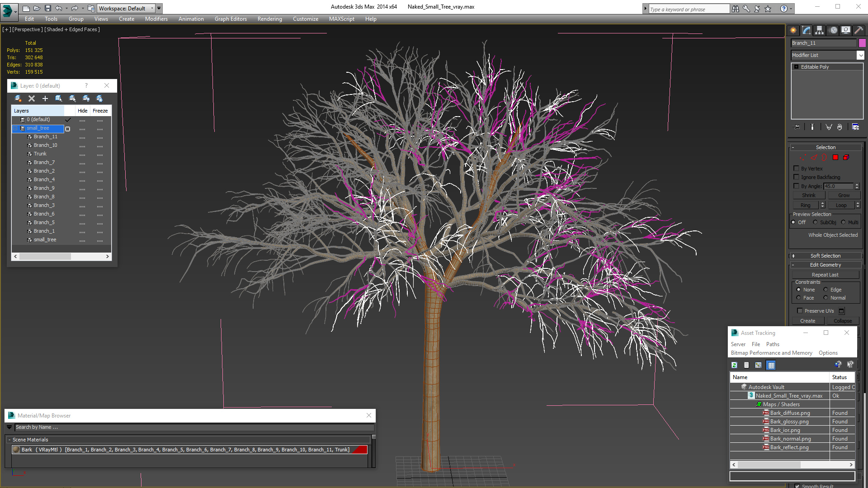This screenshot has height=488, width=868.
Task: Expand the Editable Poly stack entry
Action: (797, 67)
